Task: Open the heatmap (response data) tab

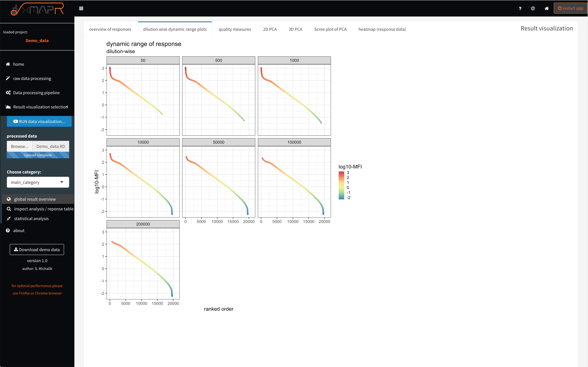Action: tap(382, 29)
